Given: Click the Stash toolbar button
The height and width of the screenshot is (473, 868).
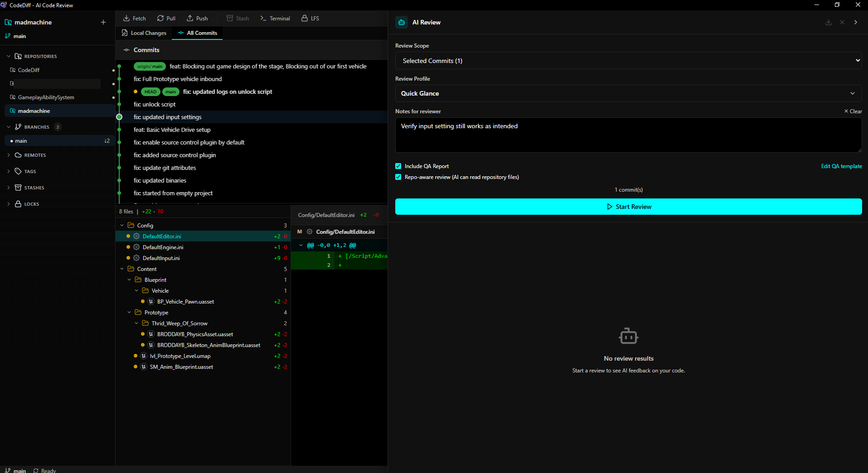Looking at the screenshot, I should pos(238,18).
